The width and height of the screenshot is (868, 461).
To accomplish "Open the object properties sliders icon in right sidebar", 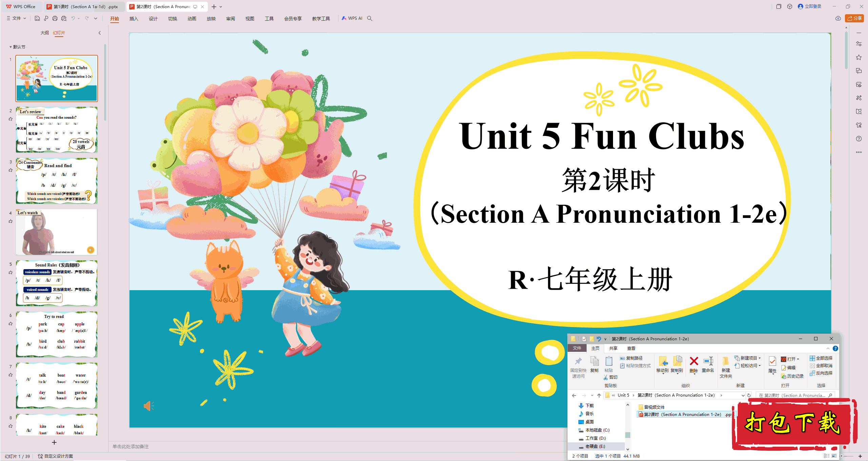I will tap(859, 44).
